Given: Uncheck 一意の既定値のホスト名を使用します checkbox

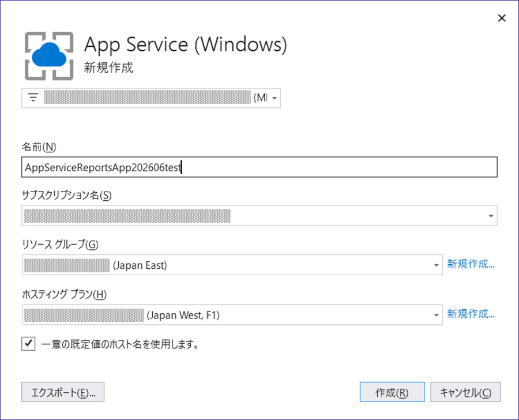Looking at the screenshot, I should coord(28,344).
